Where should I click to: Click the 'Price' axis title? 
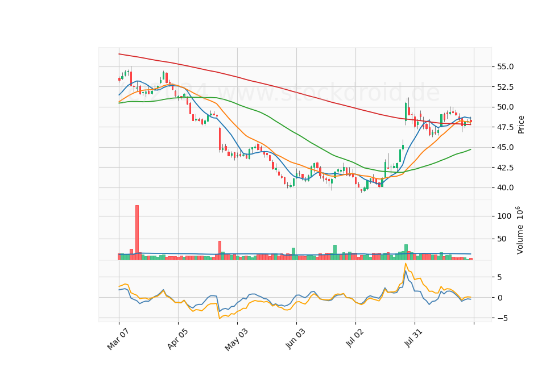521,124
